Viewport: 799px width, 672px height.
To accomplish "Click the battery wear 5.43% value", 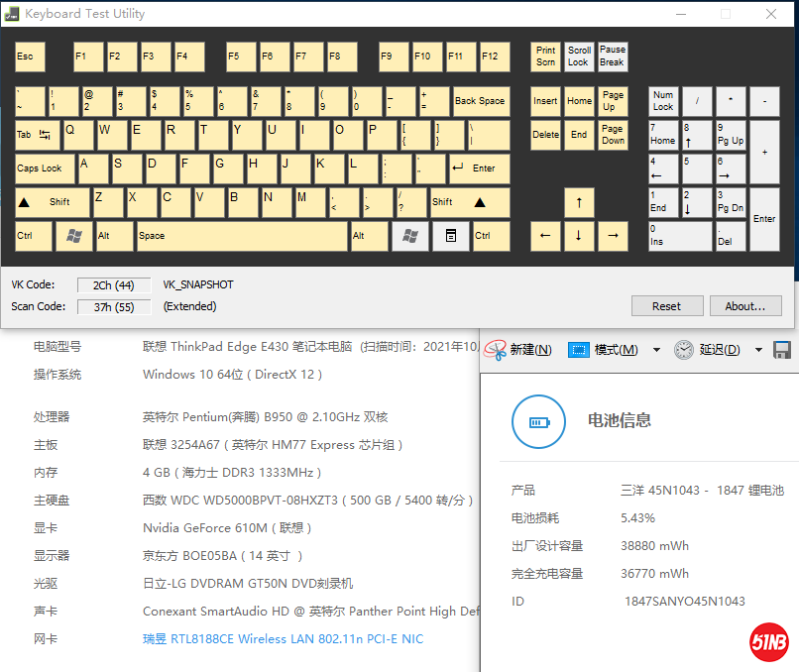I will pos(638,518).
